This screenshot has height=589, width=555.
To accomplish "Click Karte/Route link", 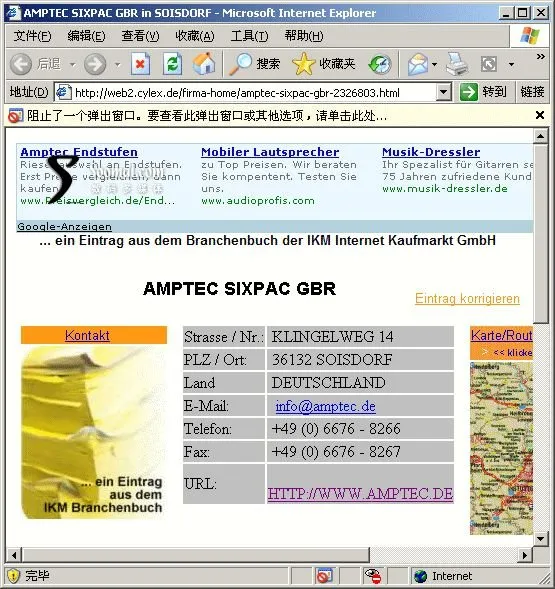I will (502, 335).
